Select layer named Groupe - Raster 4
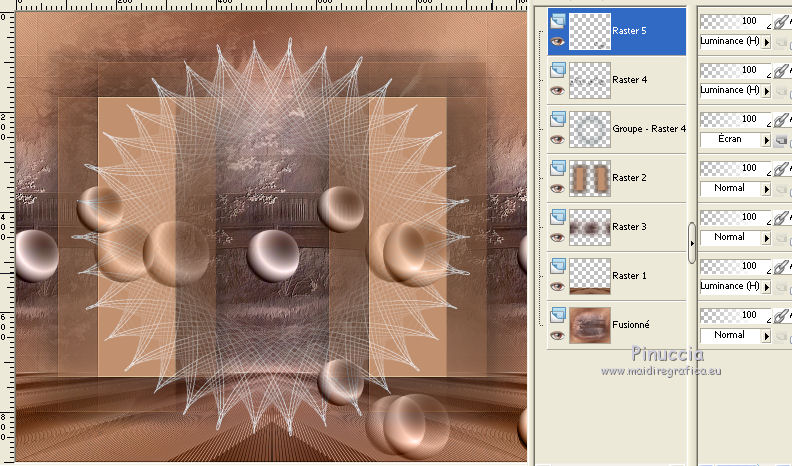Viewport: 792px width, 466px height. pyautogui.click(x=649, y=129)
